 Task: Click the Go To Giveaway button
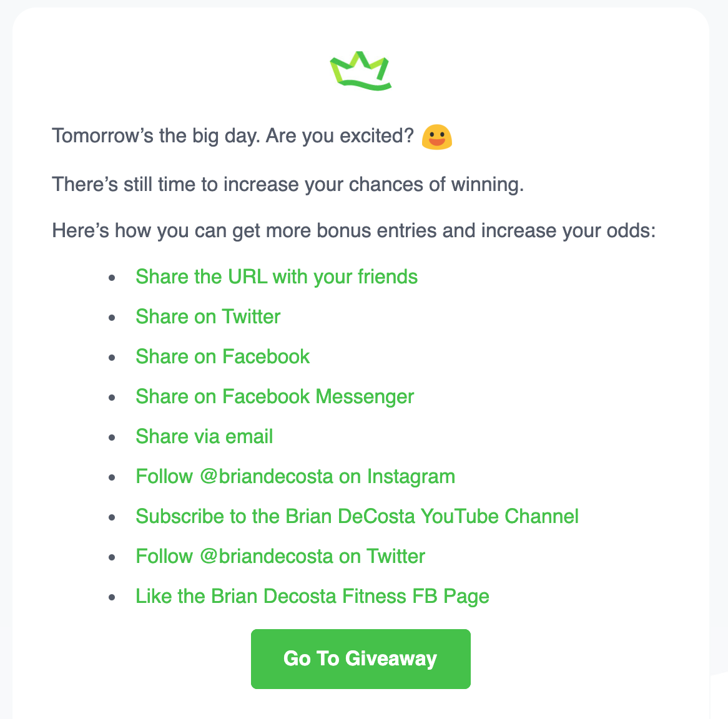pyautogui.click(x=361, y=658)
